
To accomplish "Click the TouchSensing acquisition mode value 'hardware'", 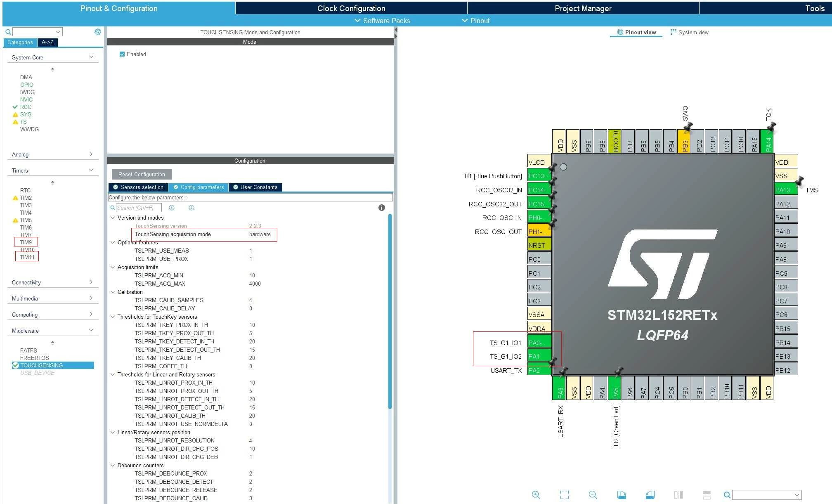I will click(260, 234).
